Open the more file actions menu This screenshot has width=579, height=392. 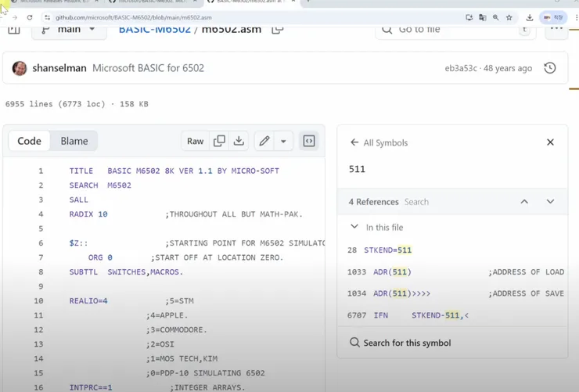[556, 30]
